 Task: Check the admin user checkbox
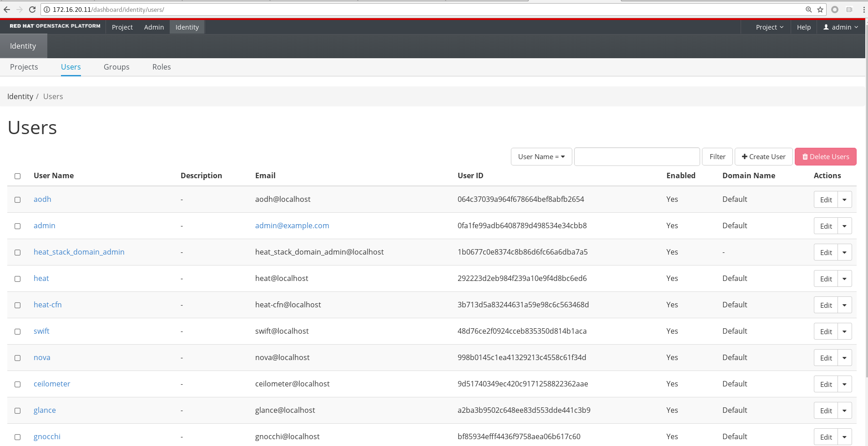point(17,226)
